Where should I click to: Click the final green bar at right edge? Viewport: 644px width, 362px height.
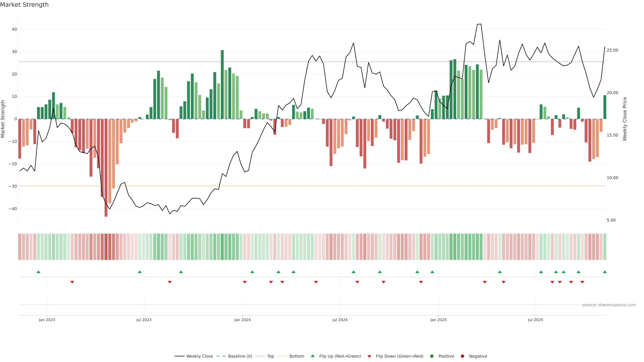(x=605, y=107)
